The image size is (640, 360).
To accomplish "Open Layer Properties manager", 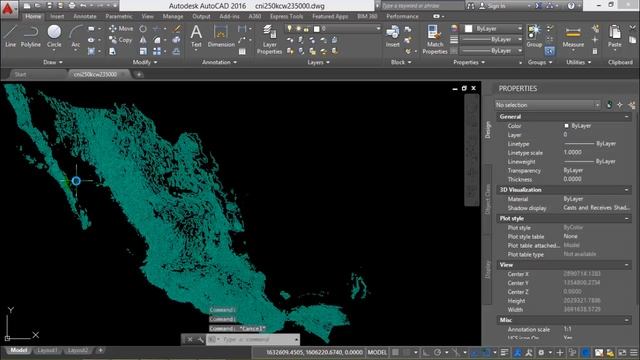I will [269, 40].
